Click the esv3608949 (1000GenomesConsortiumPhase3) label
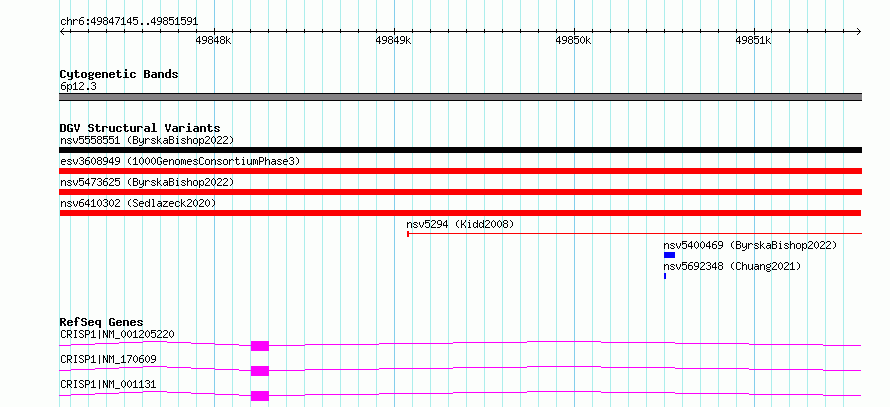890x407 pixels. pyautogui.click(x=180, y=161)
